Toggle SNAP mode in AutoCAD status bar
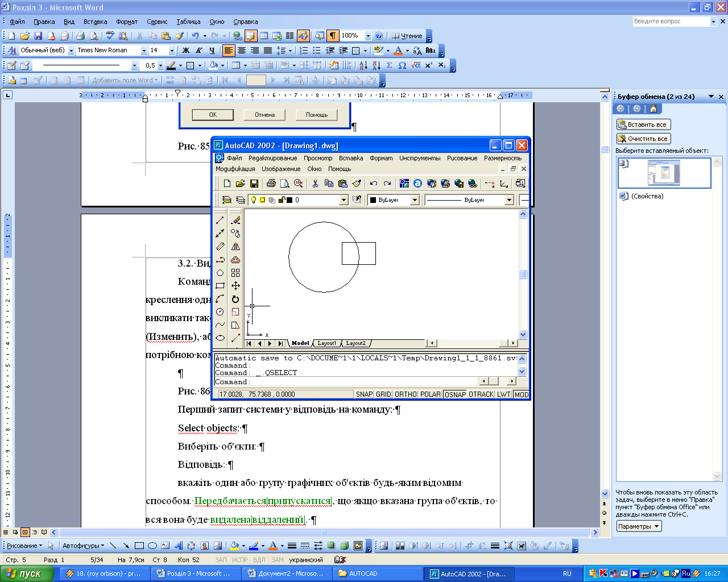The image size is (728, 582). click(x=365, y=394)
